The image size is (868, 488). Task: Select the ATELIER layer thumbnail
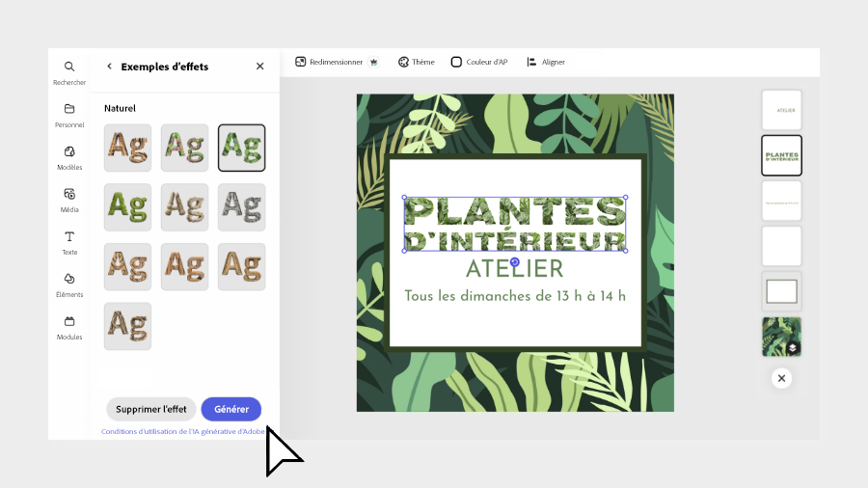[781, 110]
